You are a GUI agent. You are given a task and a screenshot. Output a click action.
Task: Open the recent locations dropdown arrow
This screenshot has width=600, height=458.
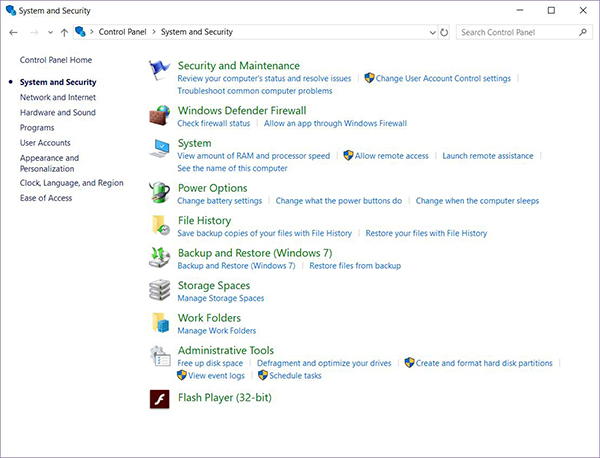49,33
